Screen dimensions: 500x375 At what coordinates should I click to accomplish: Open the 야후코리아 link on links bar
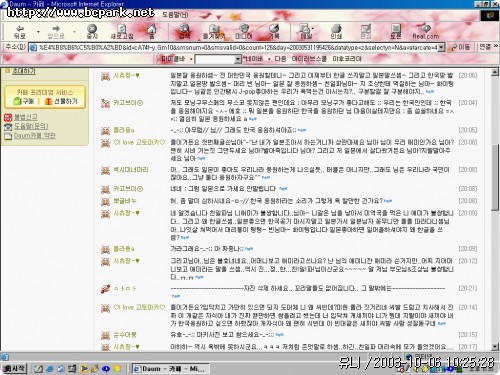click(347, 59)
